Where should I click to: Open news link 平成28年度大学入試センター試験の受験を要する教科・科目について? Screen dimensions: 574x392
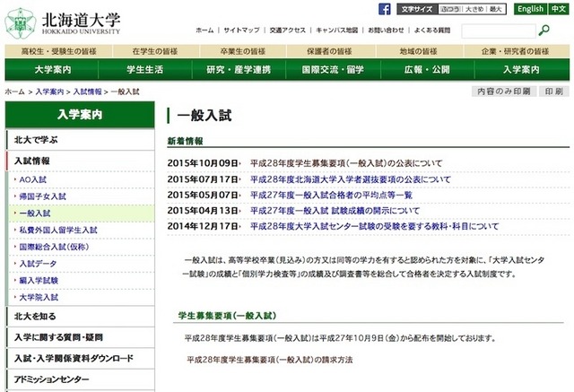pos(375,227)
